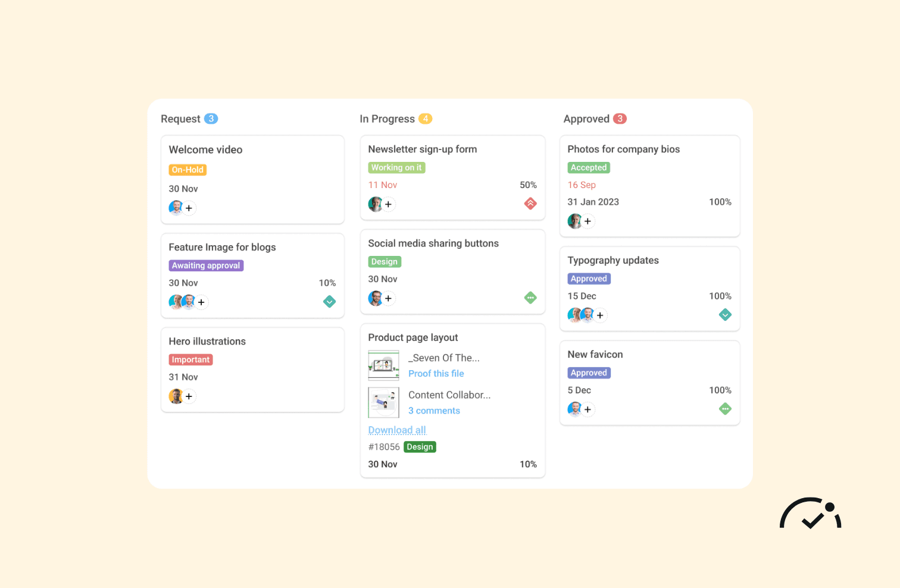Click the Approved column count badge
This screenshot has width=900, height=588.
620,118
